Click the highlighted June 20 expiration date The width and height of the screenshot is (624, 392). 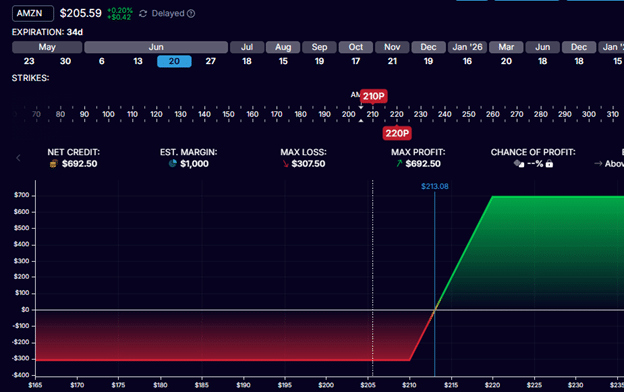[x=174, y=61]
